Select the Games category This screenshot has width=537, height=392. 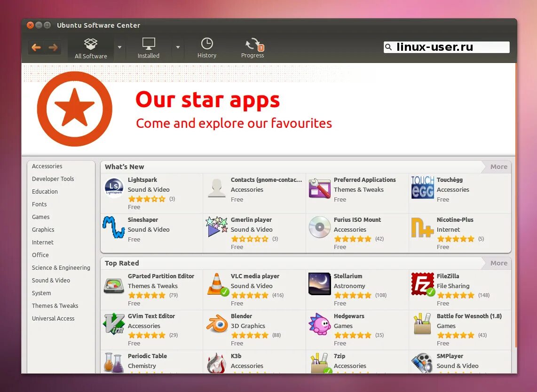coord(41,217)
